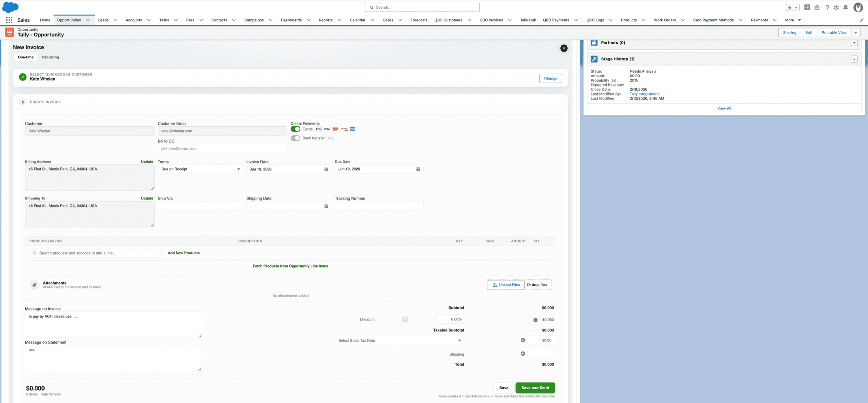The width and height of the screenshot is (868, 403).
Task: Open the Terms dropdown
Action: pos(200,169)
